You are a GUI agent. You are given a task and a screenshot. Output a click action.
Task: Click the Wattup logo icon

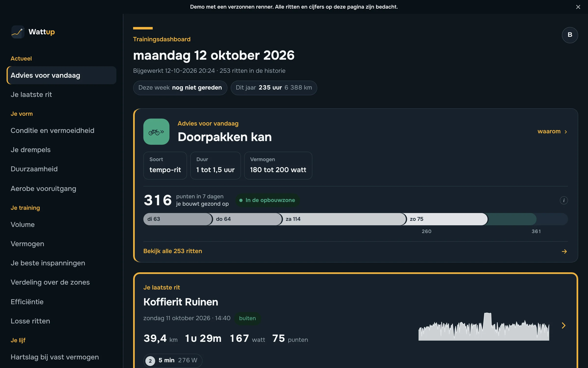[x=18, y=32]
